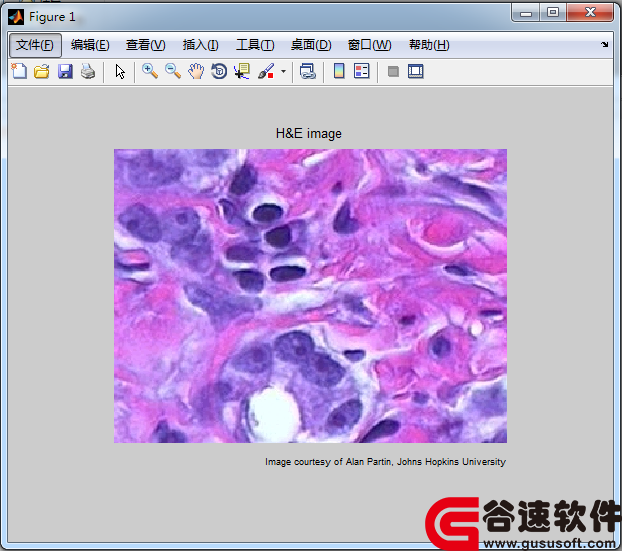Expand the Brush color dropdown arrow
This screenshot has width=622, height=551.
tap(283, 72)
